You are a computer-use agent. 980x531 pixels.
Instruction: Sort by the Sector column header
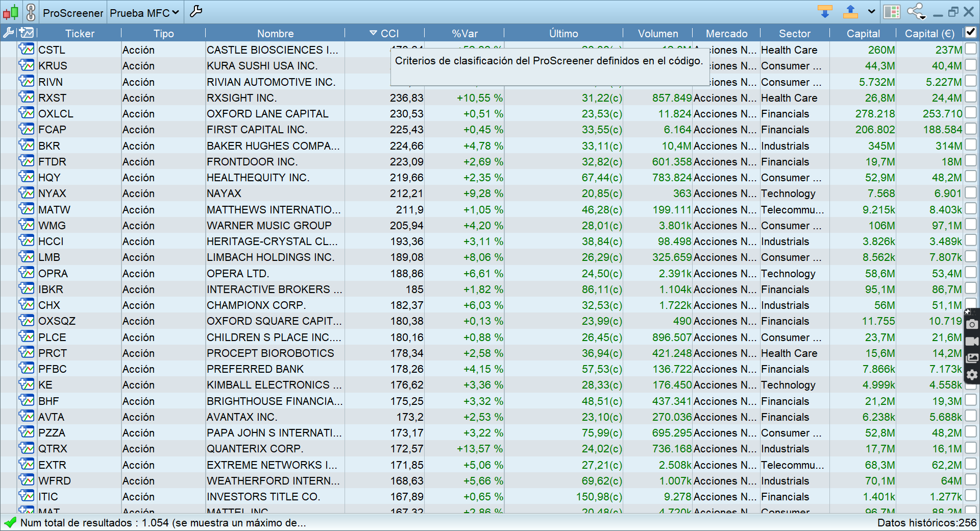795,34
